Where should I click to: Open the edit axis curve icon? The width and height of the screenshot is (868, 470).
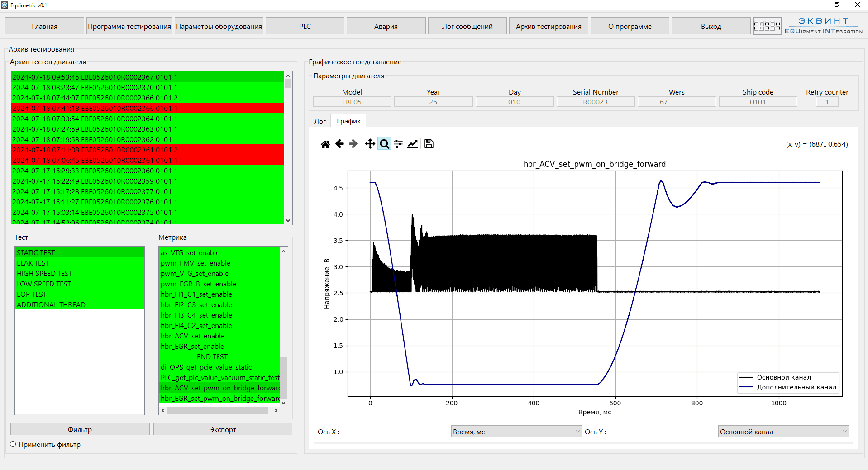click(x=412, y=144)
